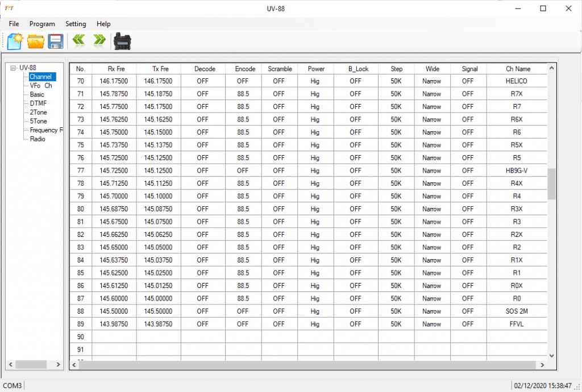Click the table scroll down arrow

click(551, 356)
